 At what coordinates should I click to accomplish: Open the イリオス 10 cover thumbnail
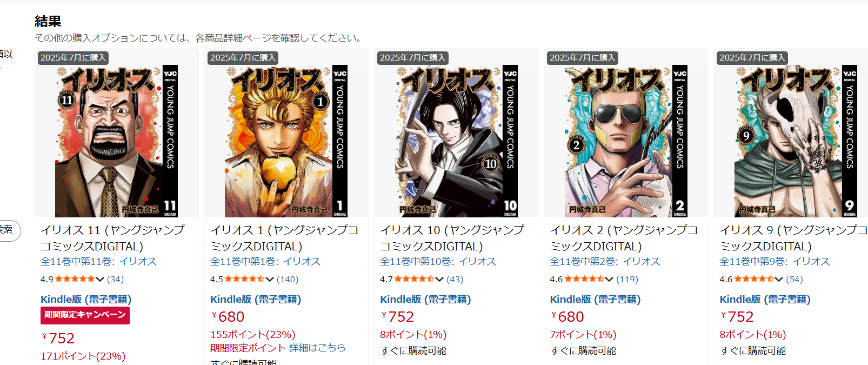click(456, 141)
